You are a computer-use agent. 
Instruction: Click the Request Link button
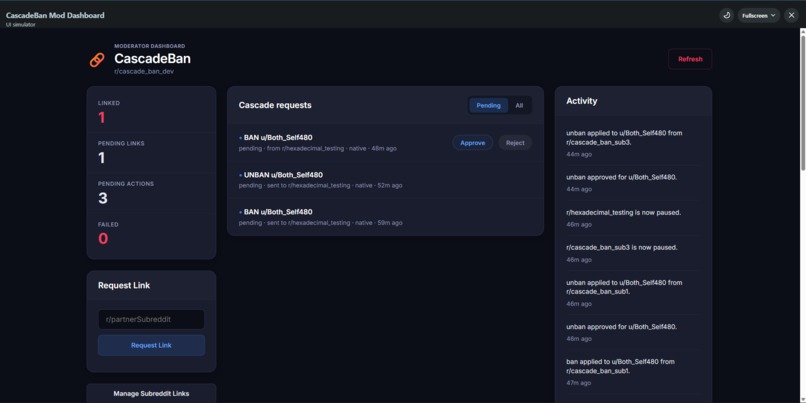[x=151, y=345]
